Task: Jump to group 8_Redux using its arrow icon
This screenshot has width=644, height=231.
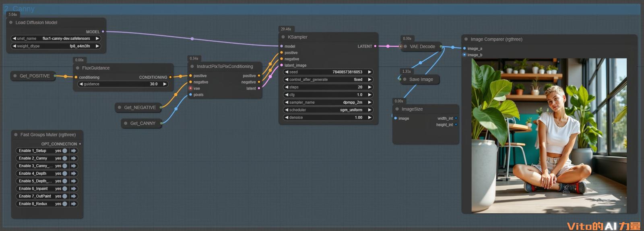Action: (74, 204)
